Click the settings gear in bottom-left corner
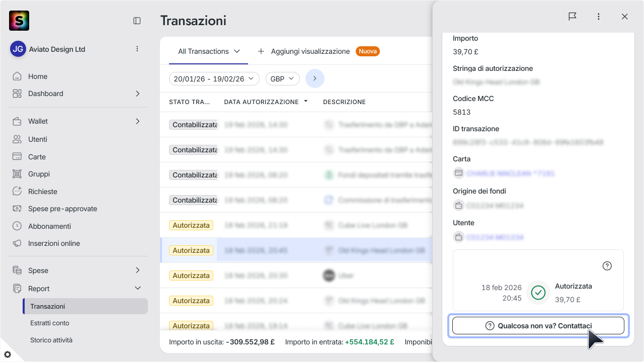 pos(8,354)
